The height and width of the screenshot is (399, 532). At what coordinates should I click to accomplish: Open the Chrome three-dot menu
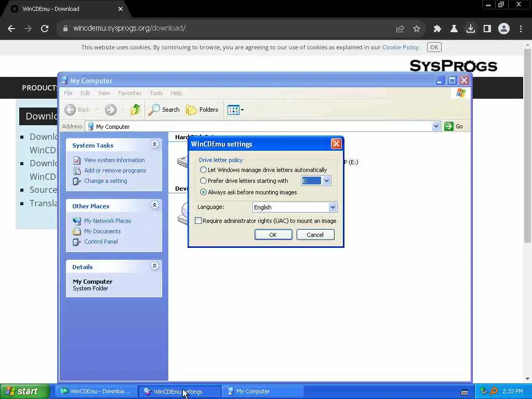521,29
